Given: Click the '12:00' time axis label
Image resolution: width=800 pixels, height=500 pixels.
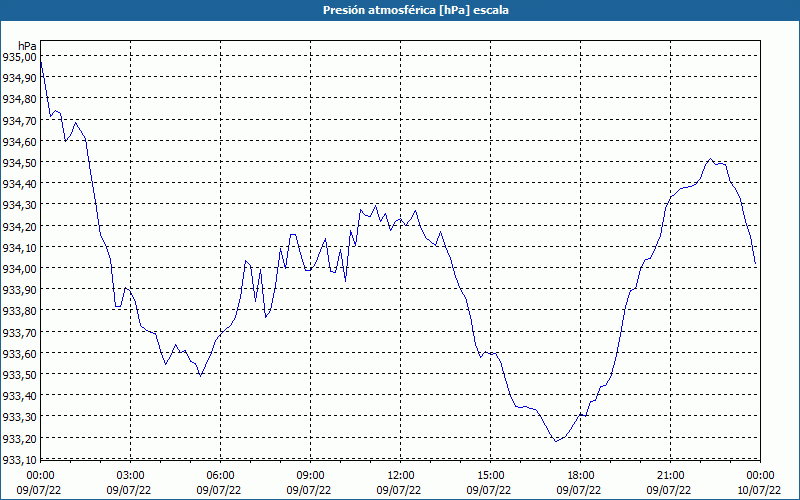Looking at the screenshot, I should [401, 476].
